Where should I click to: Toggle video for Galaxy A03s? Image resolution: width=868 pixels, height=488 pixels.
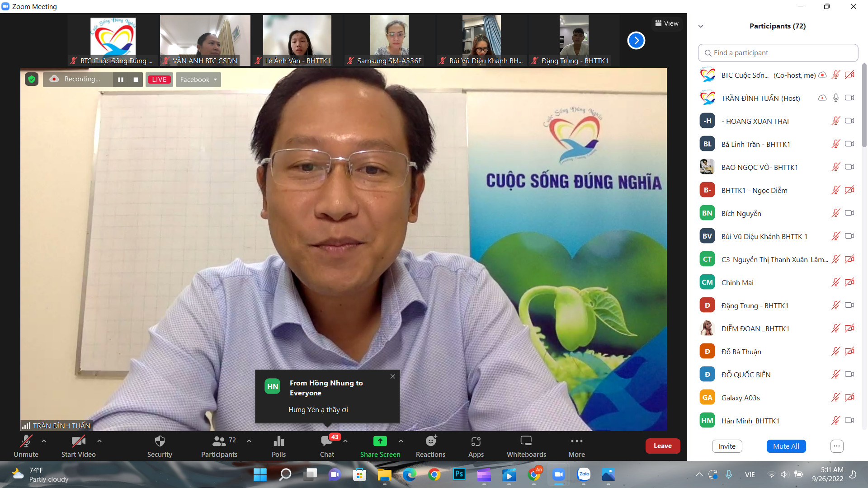849,398
